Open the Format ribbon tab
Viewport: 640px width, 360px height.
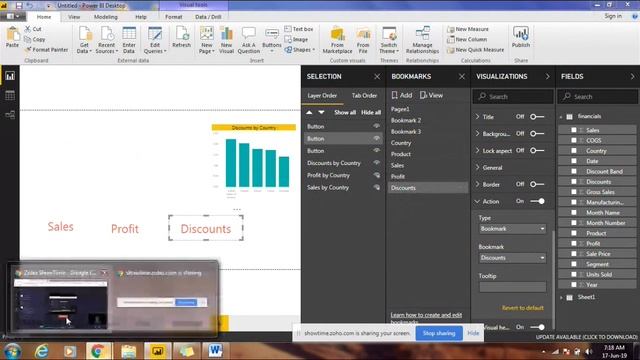tap(173, 17)
